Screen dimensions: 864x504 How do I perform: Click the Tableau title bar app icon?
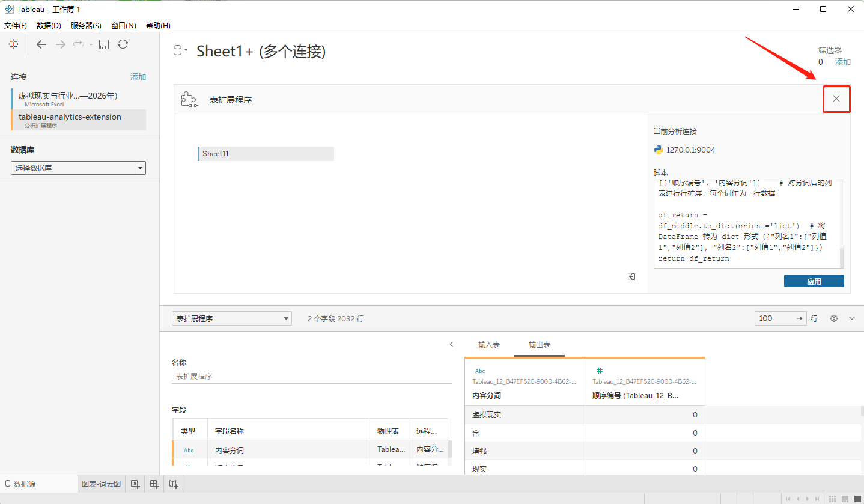click(x=9, y=9)
